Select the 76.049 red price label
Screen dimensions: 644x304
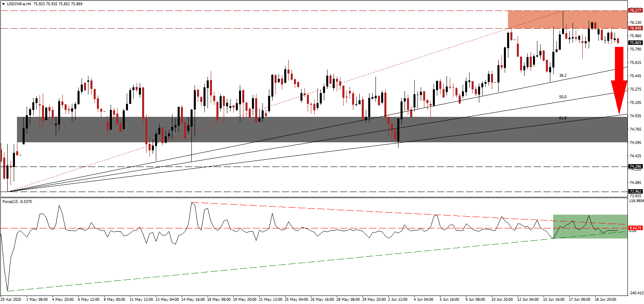pyautogui.click(x=635, y=28)
